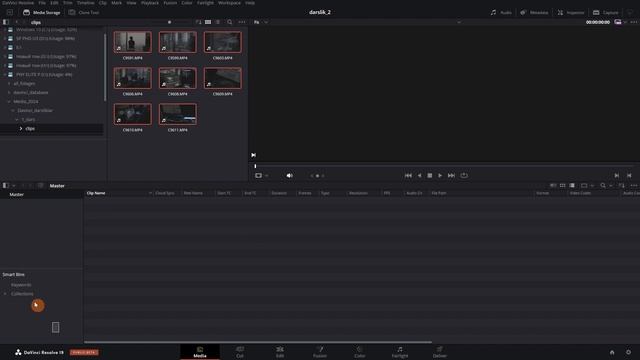Adjust the thumbnail size slider
640x360 pixels.
tap(169, 22)
